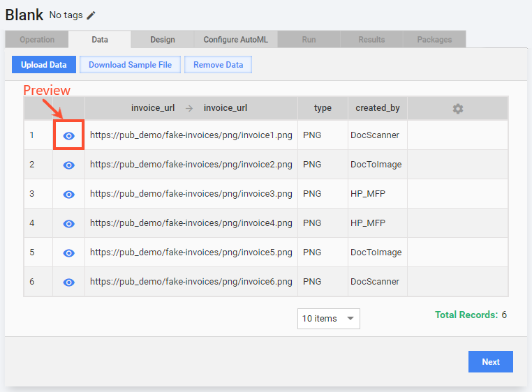Click the type column header

click(323, 108)
